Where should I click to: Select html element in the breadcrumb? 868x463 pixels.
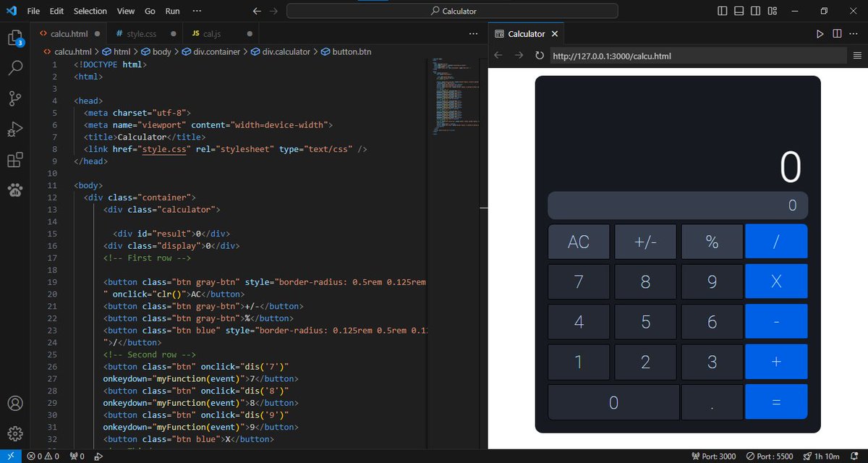pos(116,51)
